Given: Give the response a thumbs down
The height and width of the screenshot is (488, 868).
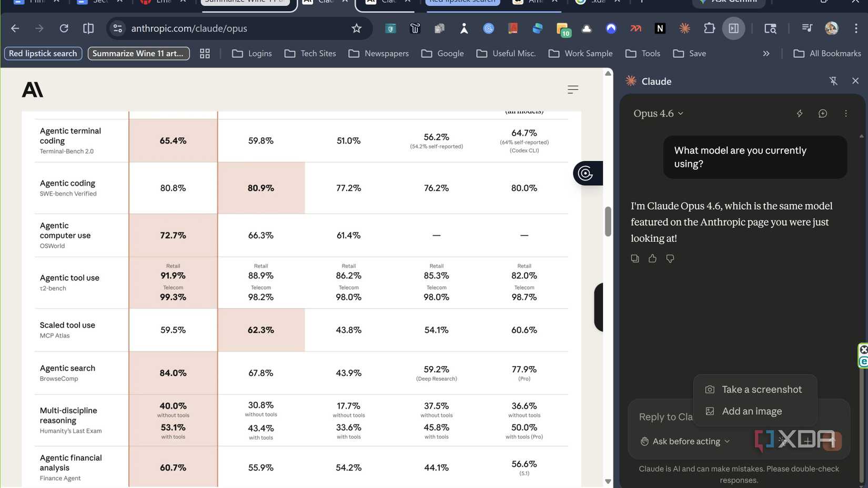Looking at the screenshot, I should pos(670,258).
